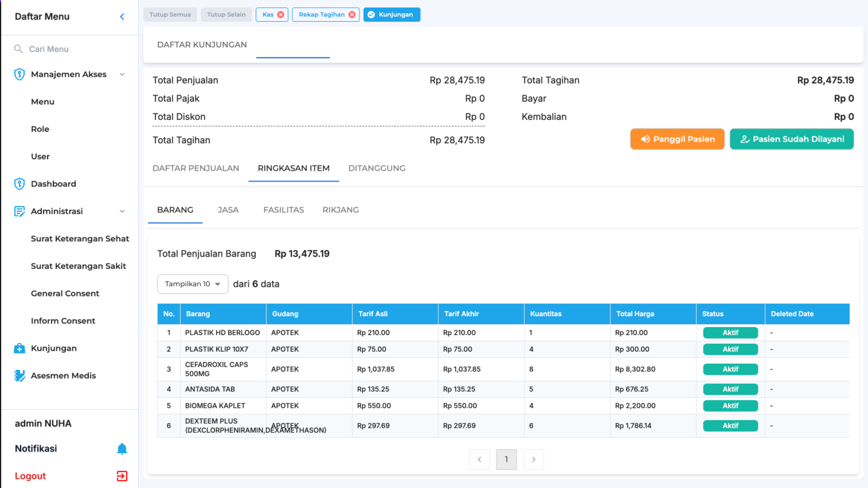Viewport: 868px width, 488px height.
Task: Click the Logout exit icon
Action: coord(122,476)
